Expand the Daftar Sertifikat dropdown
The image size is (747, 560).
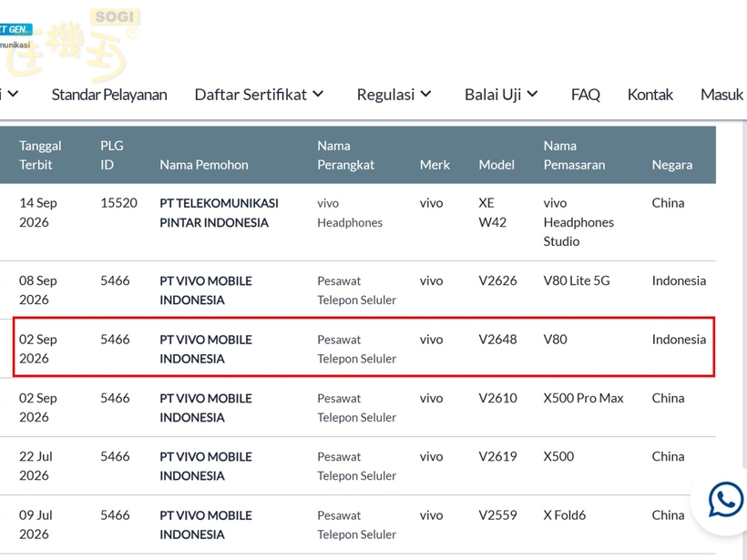tap(259, 95)
